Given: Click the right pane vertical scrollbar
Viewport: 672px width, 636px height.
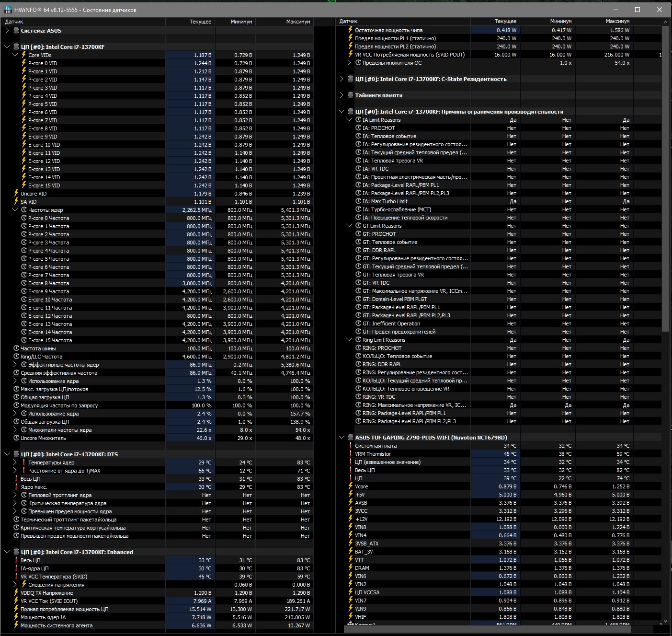Looking at the screenshot, I should point(665,178).
